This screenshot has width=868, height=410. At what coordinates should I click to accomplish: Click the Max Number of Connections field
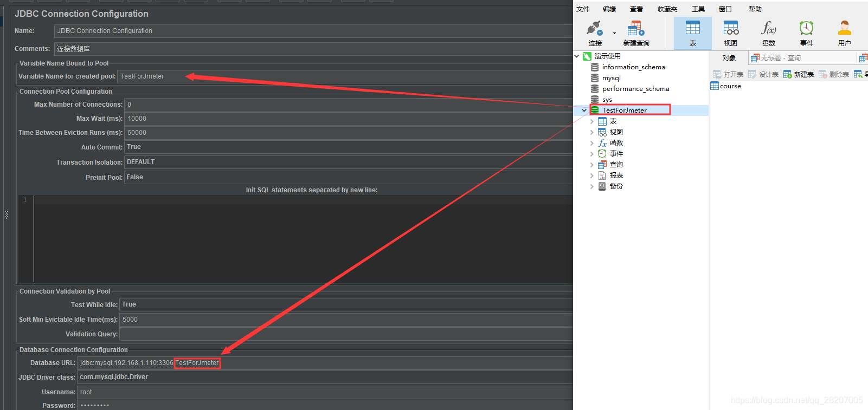pyautogui.click(x=349, y=105)
